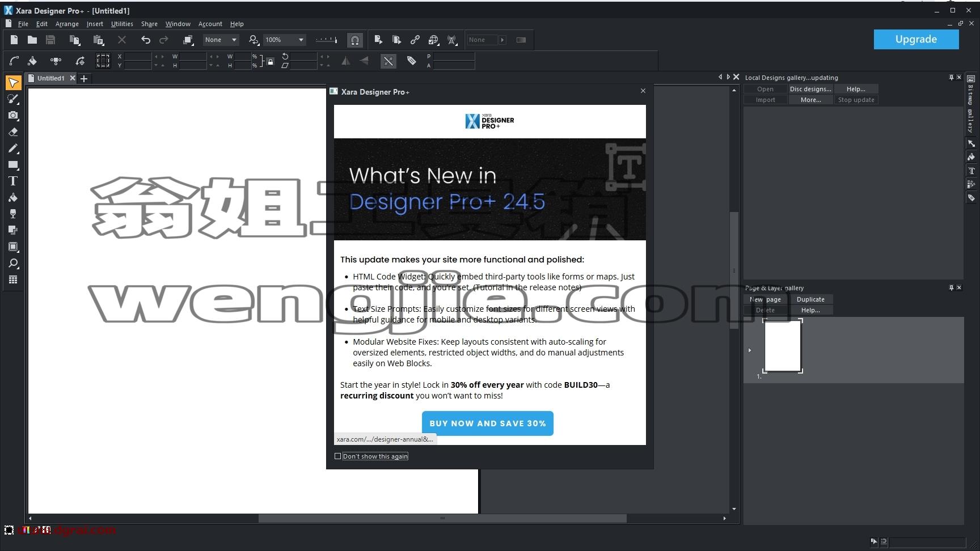Switch to the Untitled1 document tab
Screen dimensions: 980x551
(50, 78)
